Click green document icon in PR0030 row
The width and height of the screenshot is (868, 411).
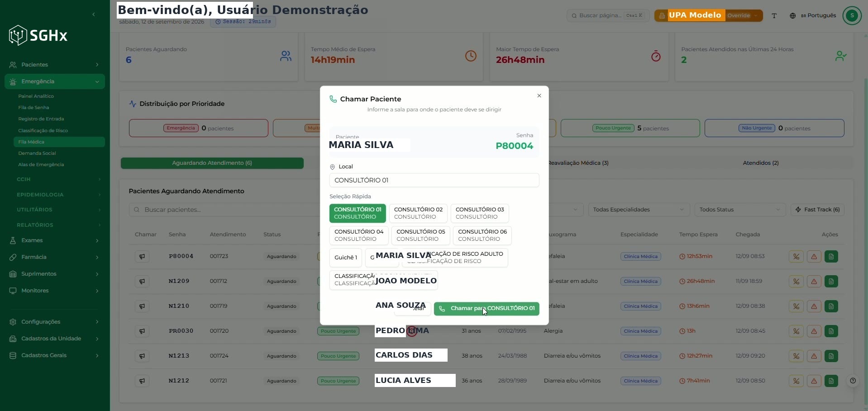[x=831, y=331]
